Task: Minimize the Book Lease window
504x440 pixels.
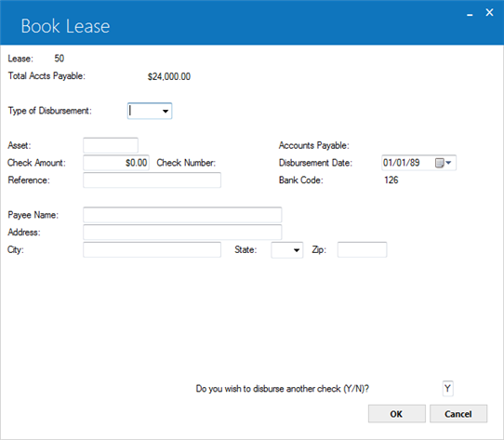Action: [470, 14]
